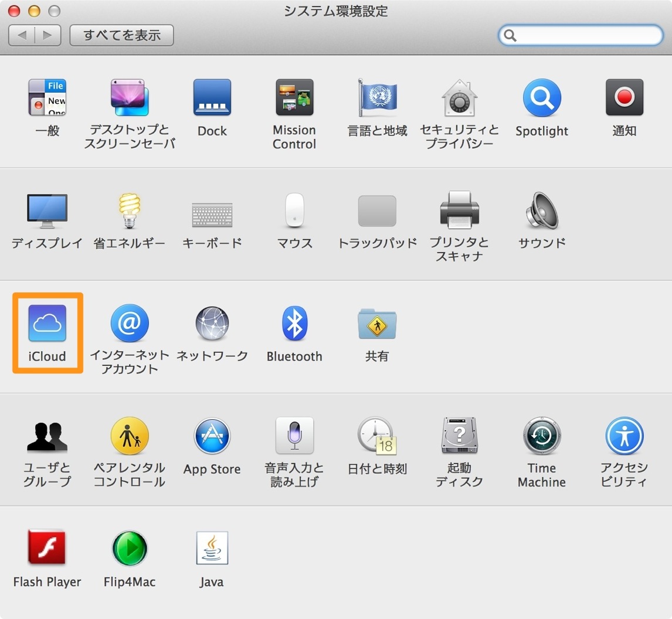Open プリンタとスキャナ preferences
This screenshot has width=672, height=619.
459,209
